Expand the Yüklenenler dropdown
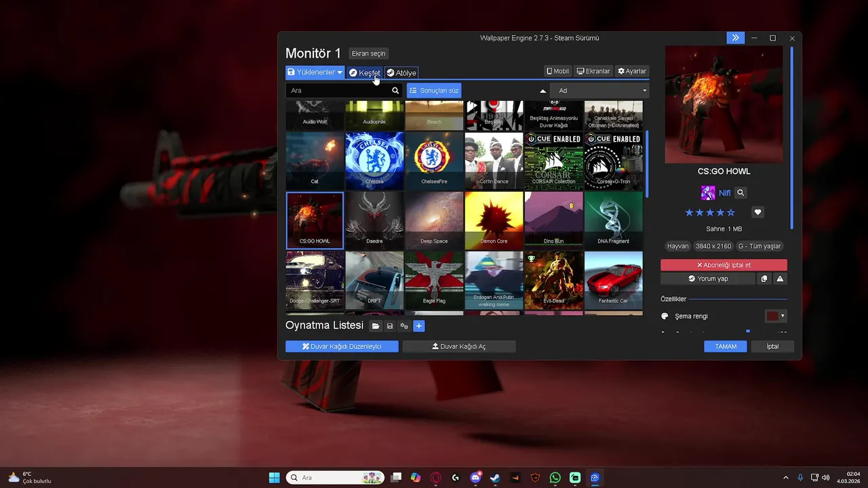 coord(315,73)
